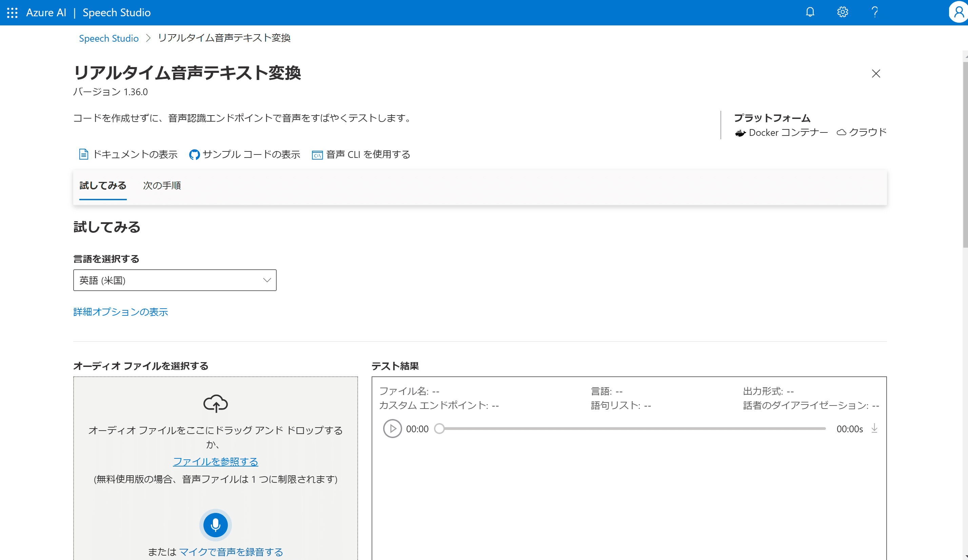This screenshot has height=560, width=968.
Task: Close the real-time speech panel
Action: pyautogui.click(x=876, y=73)
